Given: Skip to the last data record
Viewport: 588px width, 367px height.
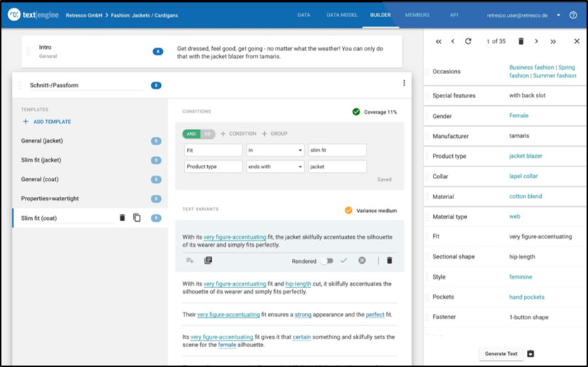Looking at the screenshot, I should point(553,42).
